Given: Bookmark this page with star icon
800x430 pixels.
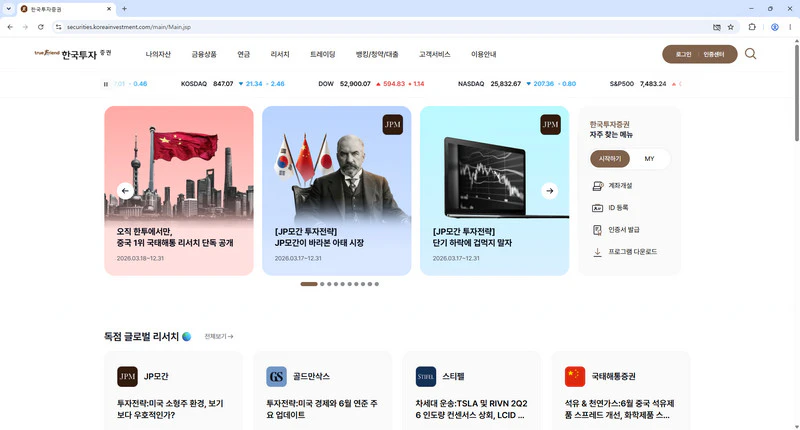Looking at the screenshot, I should click(731, 27).
